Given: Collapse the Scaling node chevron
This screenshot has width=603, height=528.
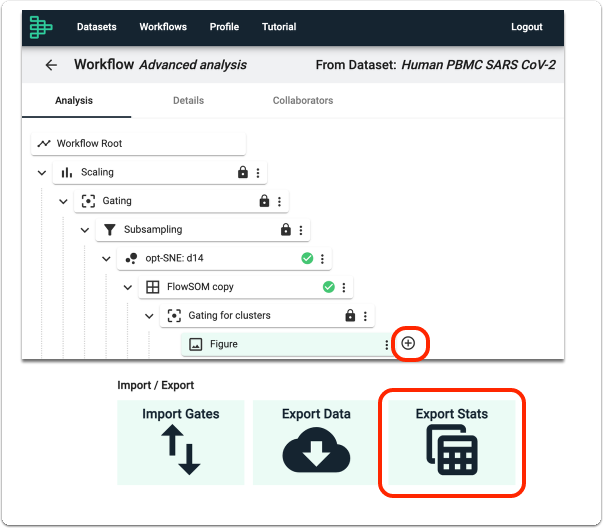Looking at the screenshot, I should click(42, 173).
